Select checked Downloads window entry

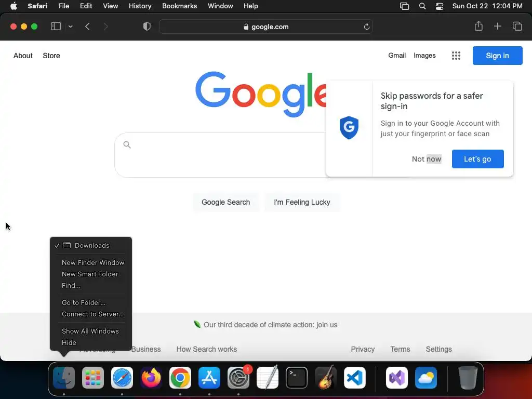(x=91, y=245)
